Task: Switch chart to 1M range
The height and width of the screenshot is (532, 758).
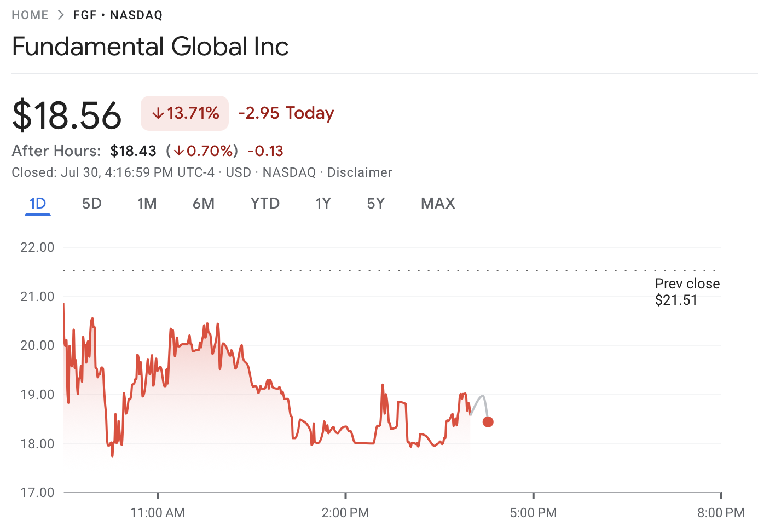Action: pos(147,204)
